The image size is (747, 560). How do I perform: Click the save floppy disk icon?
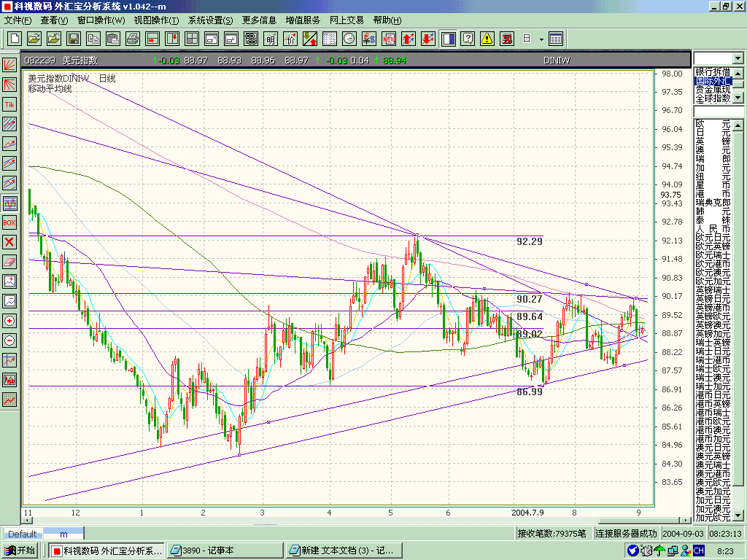tap(74, 39)
